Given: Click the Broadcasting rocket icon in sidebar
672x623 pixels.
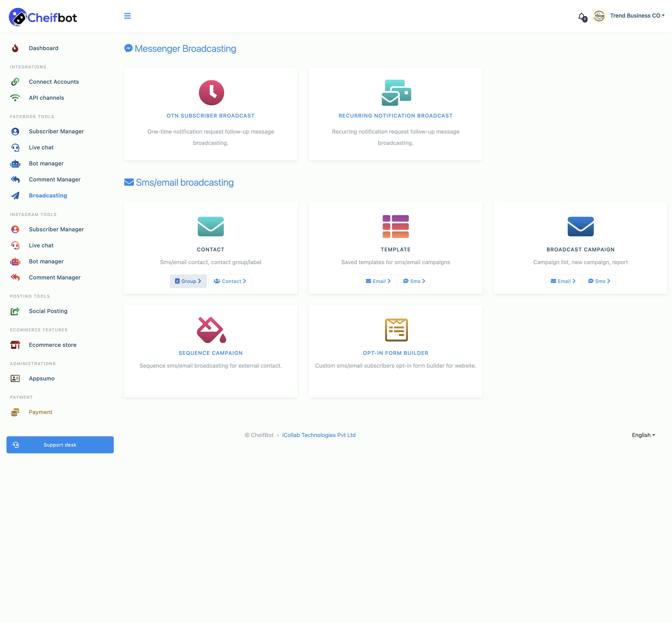Looking at the screenshot, I should click(16, 195).
